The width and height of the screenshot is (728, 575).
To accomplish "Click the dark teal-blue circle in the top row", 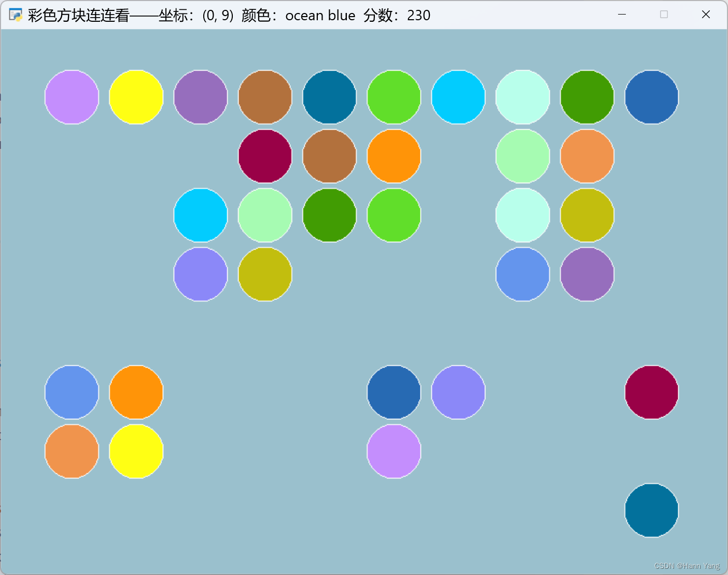I will click(x=329, y=97).
